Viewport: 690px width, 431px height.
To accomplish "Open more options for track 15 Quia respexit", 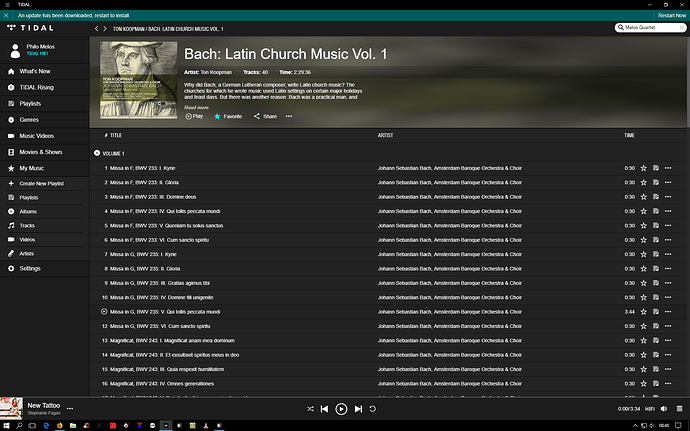I will [x=668, y=369].
